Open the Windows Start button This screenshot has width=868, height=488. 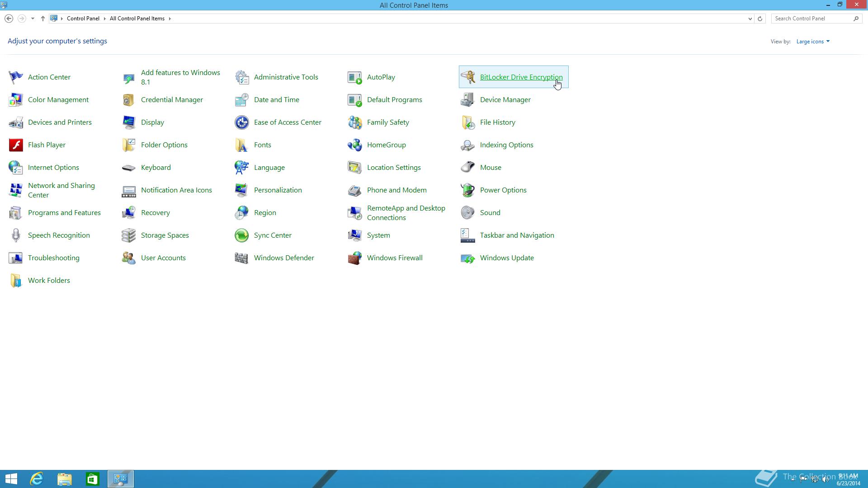(x=11, y=479)
